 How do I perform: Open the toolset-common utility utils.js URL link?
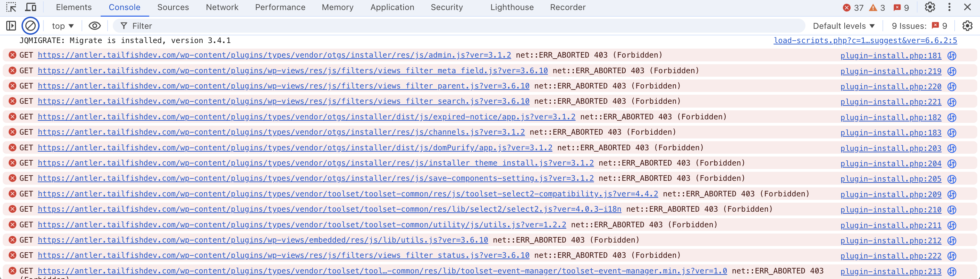coord(302,225)
